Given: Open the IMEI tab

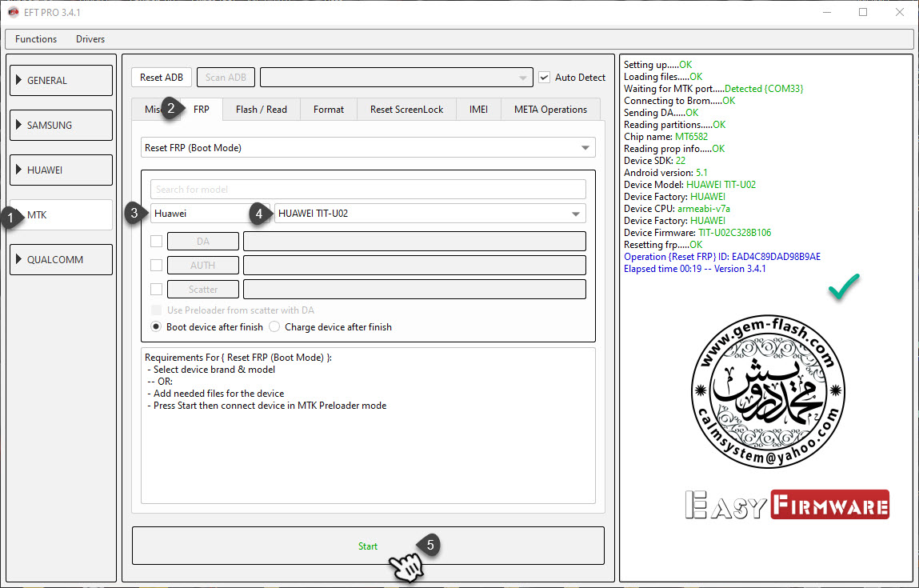Looking at the screenshot, I should tap(478, 109).
